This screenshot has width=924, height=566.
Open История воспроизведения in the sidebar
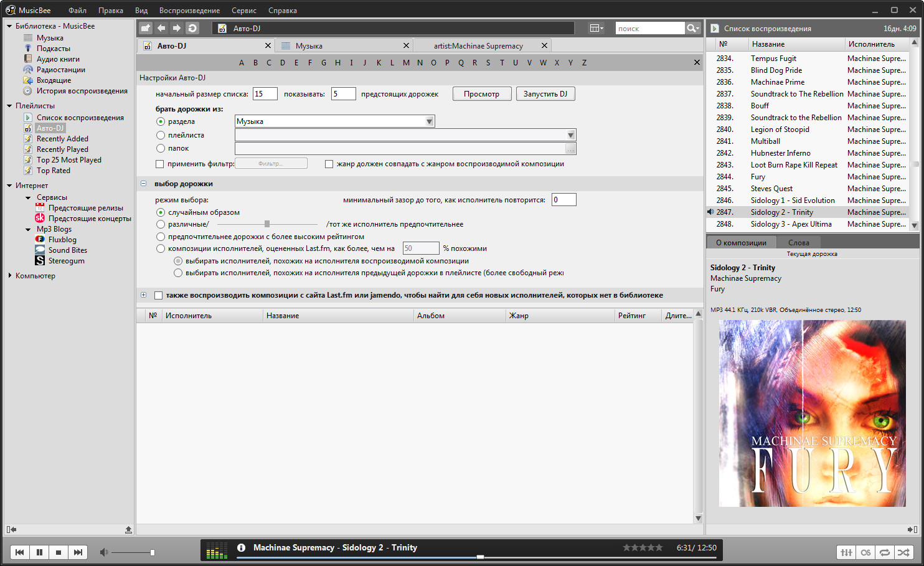(82, 91)
